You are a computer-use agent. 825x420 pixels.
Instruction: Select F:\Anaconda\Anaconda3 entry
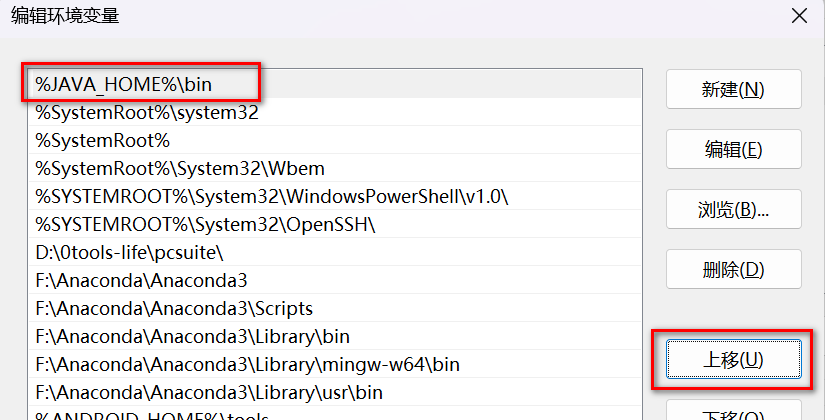tap(335, 280)
